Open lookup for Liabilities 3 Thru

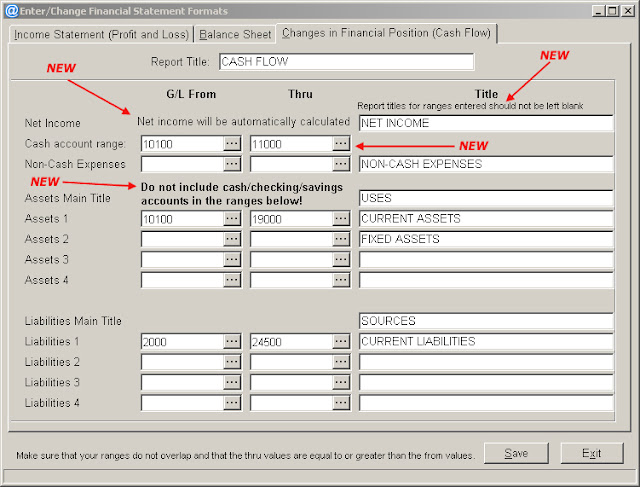click(x=341, y=382)
